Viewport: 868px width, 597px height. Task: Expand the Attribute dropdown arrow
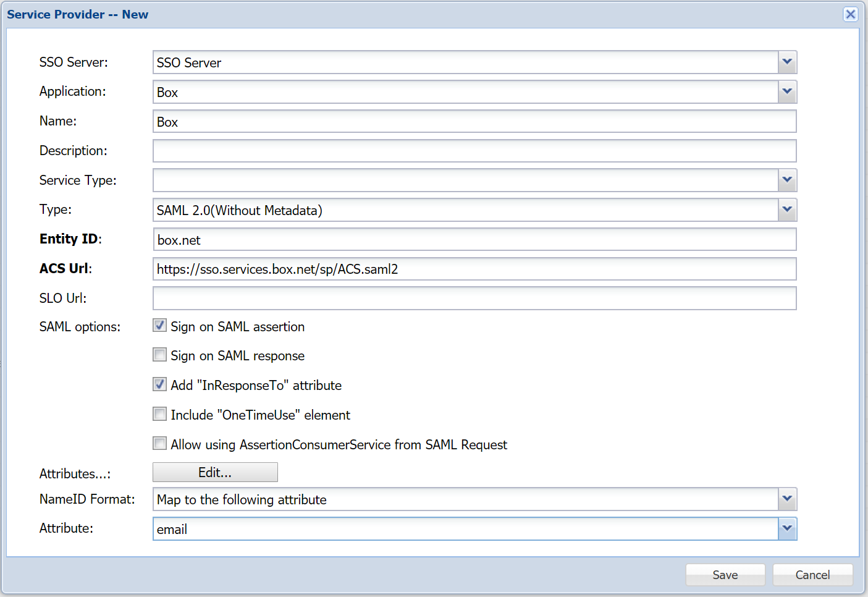787,529
